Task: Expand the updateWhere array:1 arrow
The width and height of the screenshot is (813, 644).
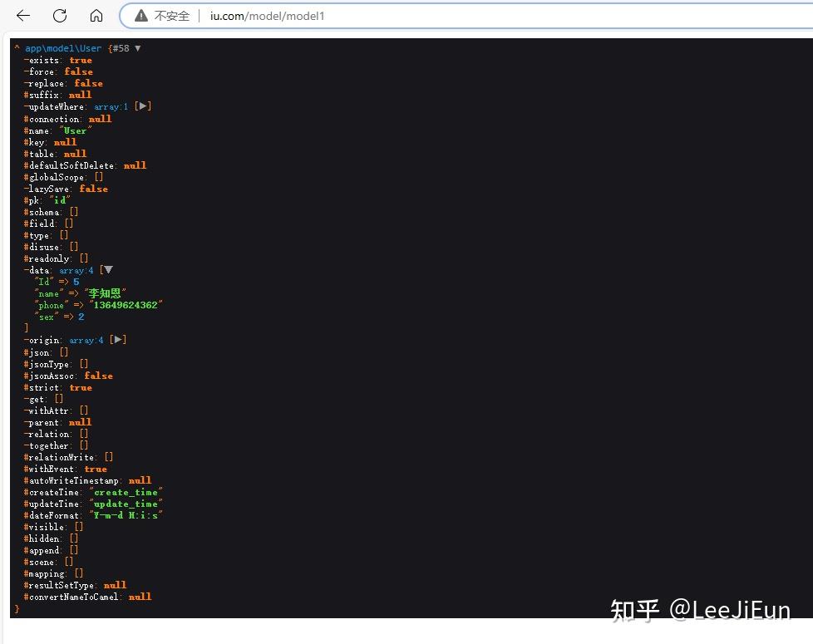Action: pyautogui.click(x=143, y=106)
